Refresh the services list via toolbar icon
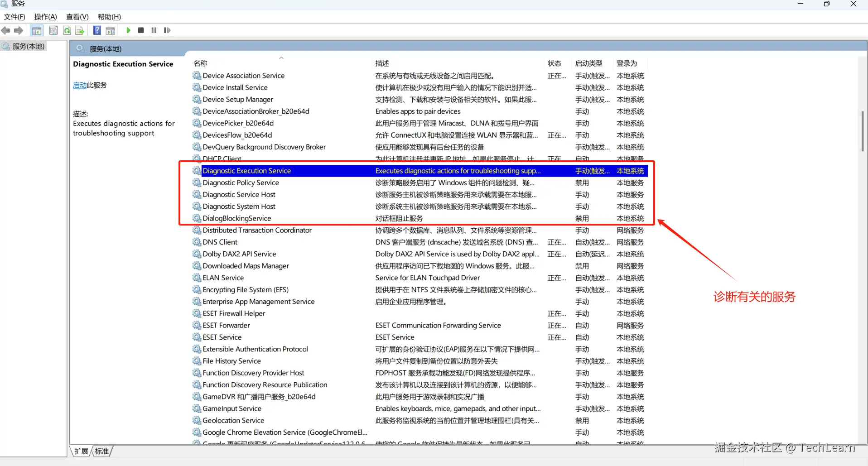Image resolution: width=868 pixels, height=466 pixels. [x=67, y=30]
